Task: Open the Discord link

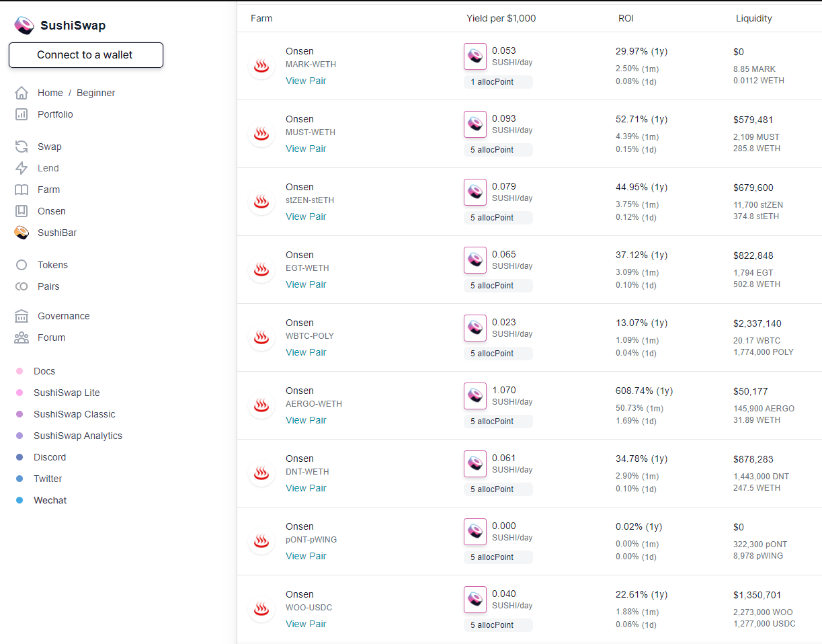Action: coord(50,457)
